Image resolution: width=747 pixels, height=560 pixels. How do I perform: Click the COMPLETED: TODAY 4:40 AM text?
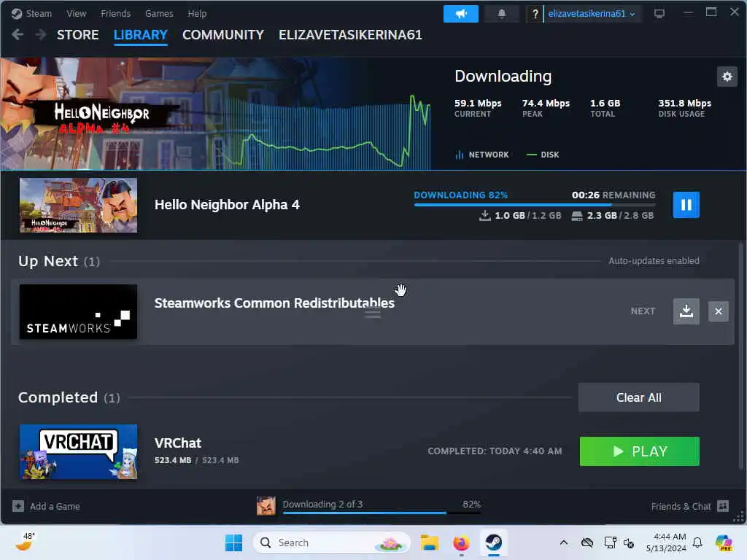tap(495, 451)
